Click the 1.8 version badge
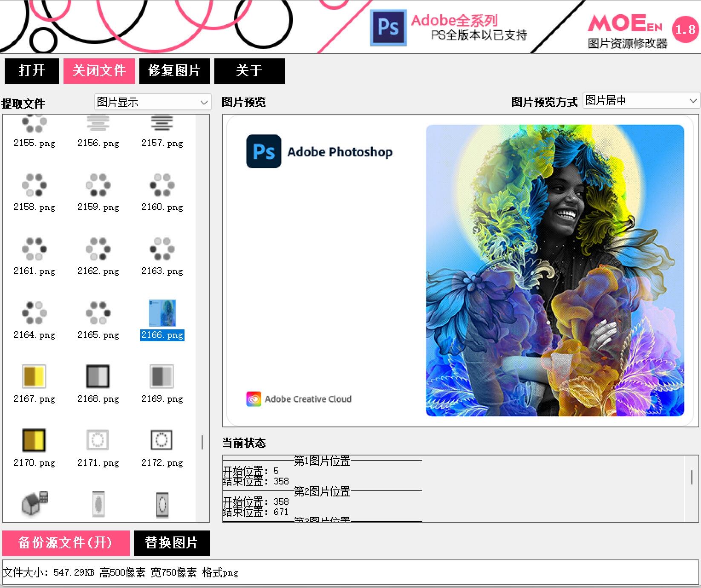This screenshot has width=701, height=588. pos(685,29)
